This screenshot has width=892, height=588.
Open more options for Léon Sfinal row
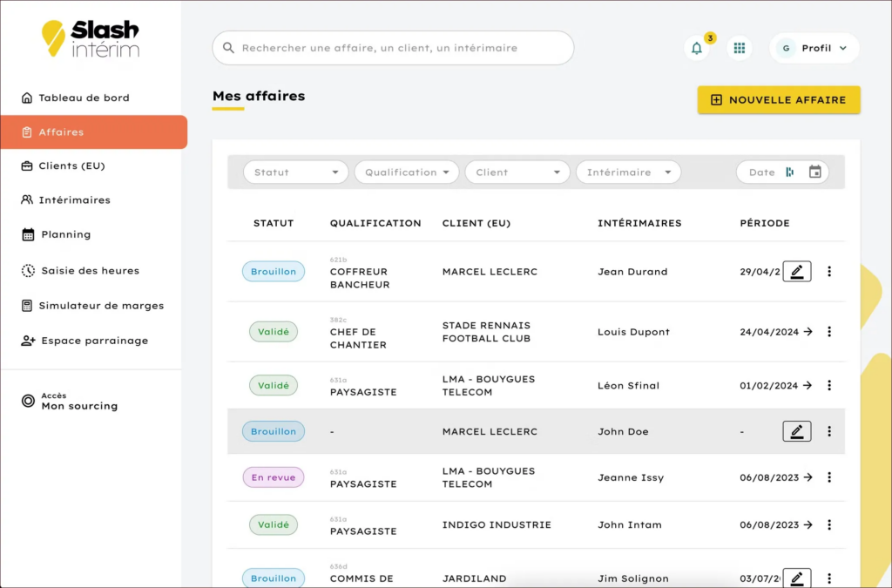829,385
